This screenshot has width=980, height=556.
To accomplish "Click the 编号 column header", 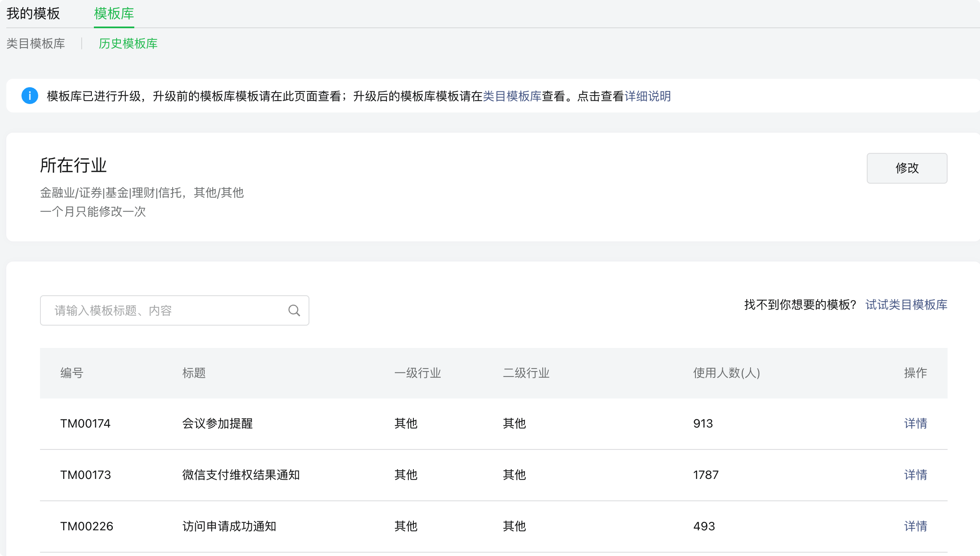I will coord(72,373).
